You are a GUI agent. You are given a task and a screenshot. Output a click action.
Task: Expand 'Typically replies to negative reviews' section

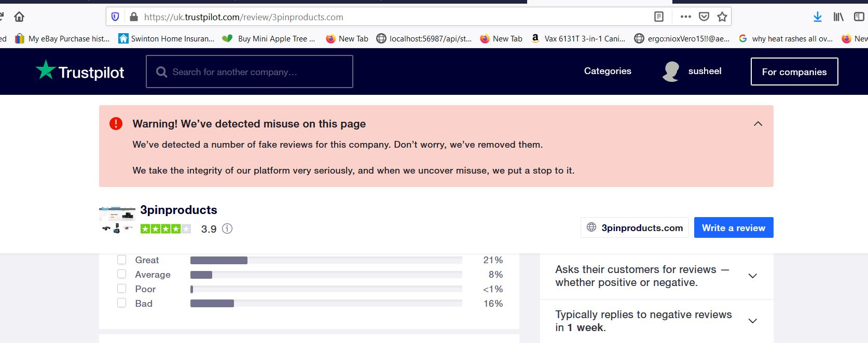[x=752, y=321]
